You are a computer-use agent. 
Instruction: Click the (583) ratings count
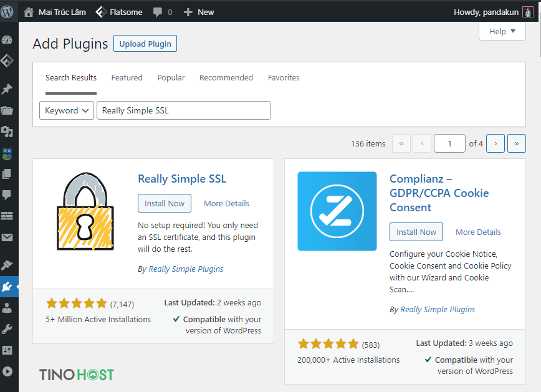pos(371,345)
